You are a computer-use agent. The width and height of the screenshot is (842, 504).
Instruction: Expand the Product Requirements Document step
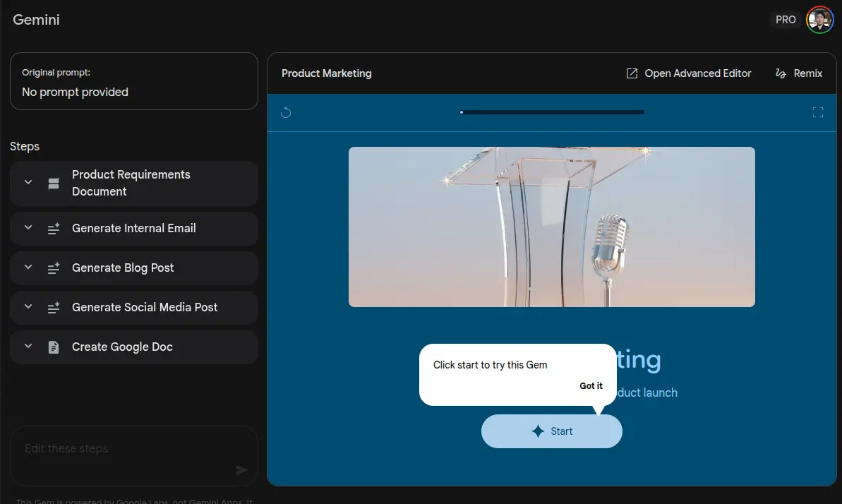point(28,183)
